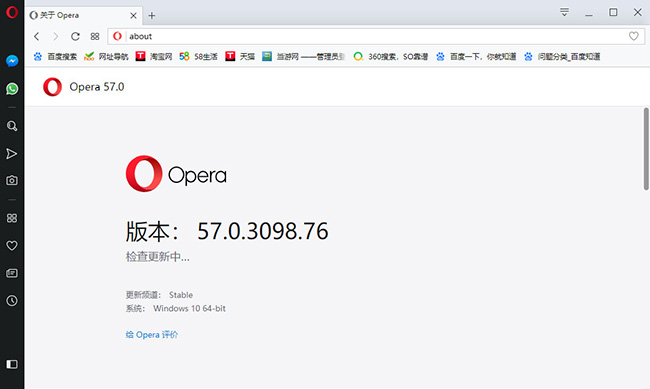This screenshot has width=650, height=389.
Task: Add page to bookmarks heart in address bar
Action: 633,36
